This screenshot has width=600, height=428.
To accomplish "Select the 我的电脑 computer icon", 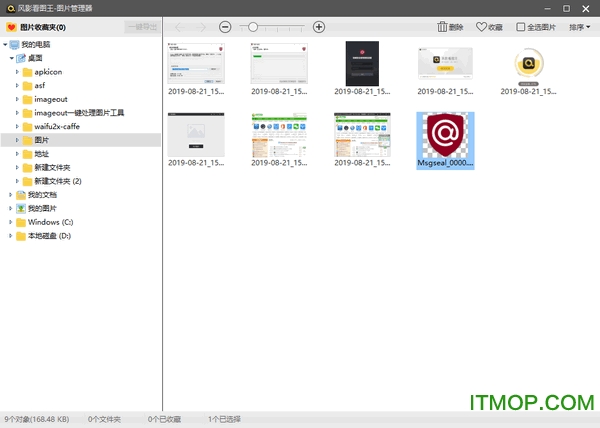I will [14, 45].
